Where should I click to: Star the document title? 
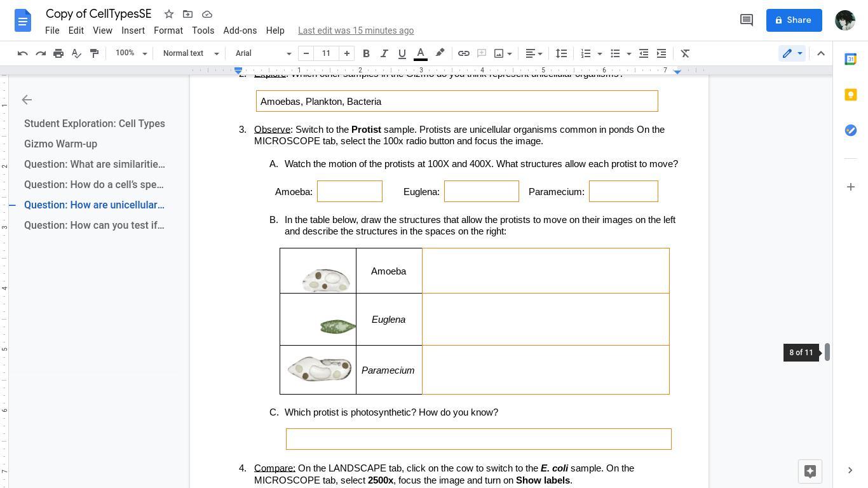pyautogui.click(x=169, y=14)
